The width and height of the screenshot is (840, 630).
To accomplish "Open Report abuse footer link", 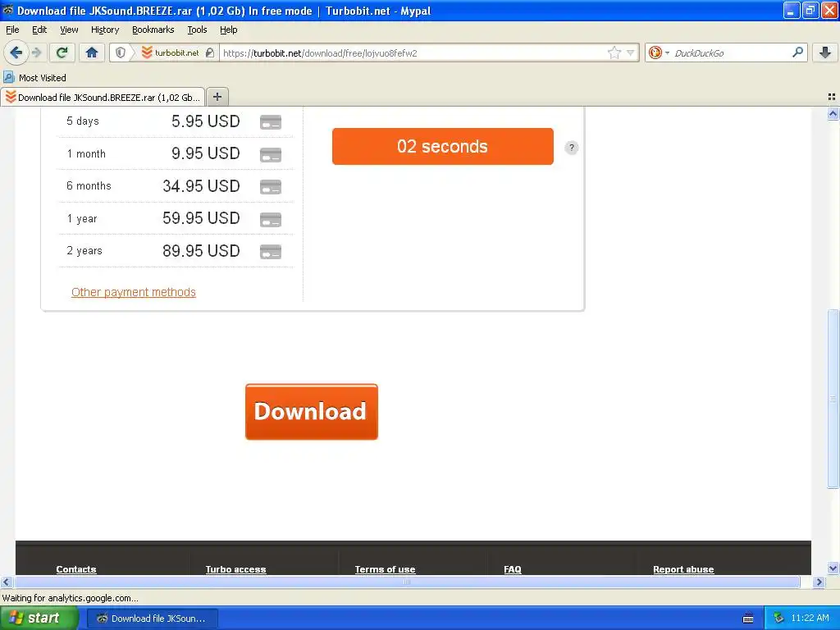I will pos(683,569).
